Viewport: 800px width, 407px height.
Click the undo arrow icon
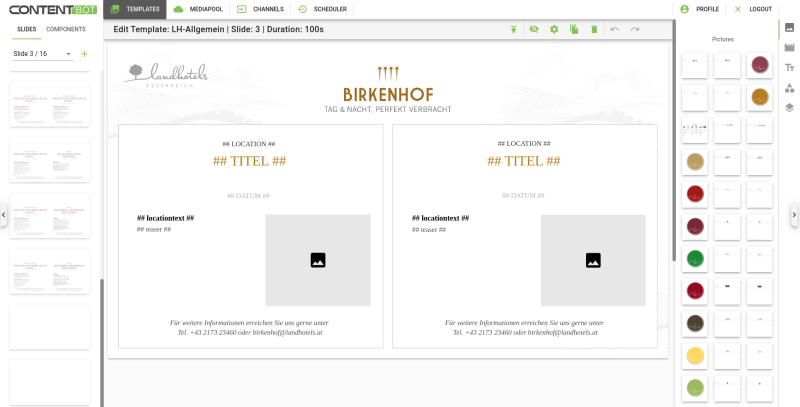615,30
